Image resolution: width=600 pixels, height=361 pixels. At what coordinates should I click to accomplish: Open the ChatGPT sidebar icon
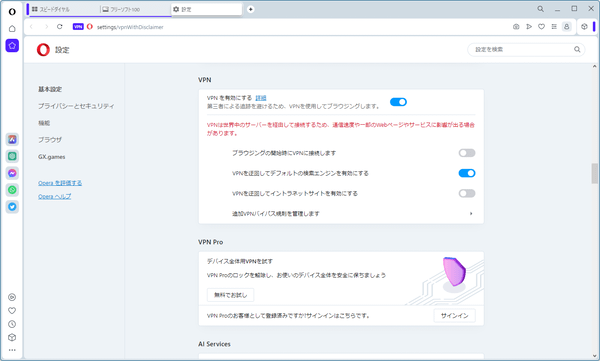tap(12, 156)
